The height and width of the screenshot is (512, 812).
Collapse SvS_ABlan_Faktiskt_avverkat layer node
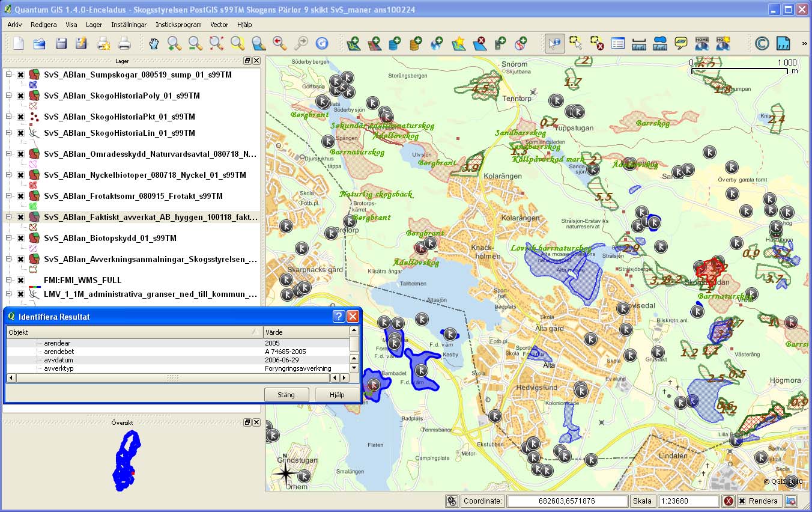[x=9, y=217]
